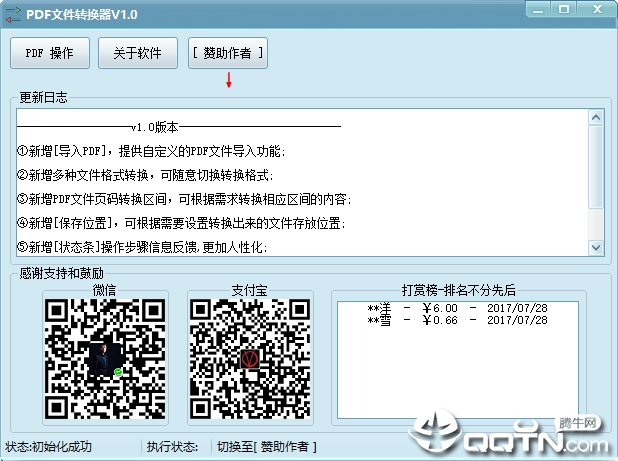618x461 pixels.
Task: Maximize the PDF文件转换器 window
Action: 564,9
